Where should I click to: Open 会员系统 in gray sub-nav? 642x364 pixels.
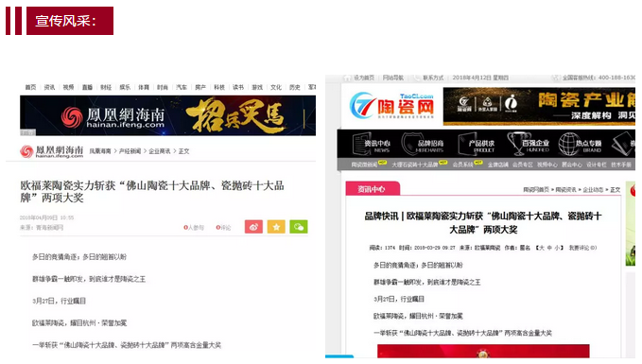tap(463, 165)
